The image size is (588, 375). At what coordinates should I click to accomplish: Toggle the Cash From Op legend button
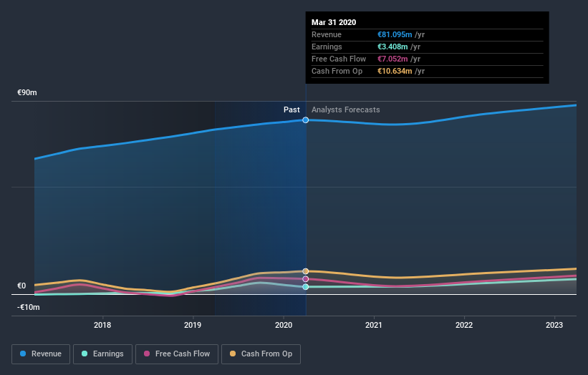261,354
